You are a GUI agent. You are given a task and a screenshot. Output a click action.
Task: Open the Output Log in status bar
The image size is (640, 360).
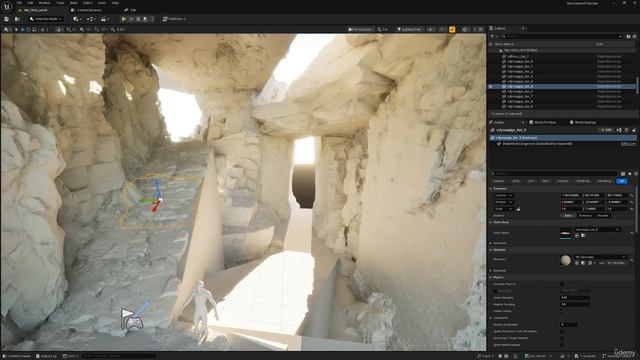(x=46, y=356)
